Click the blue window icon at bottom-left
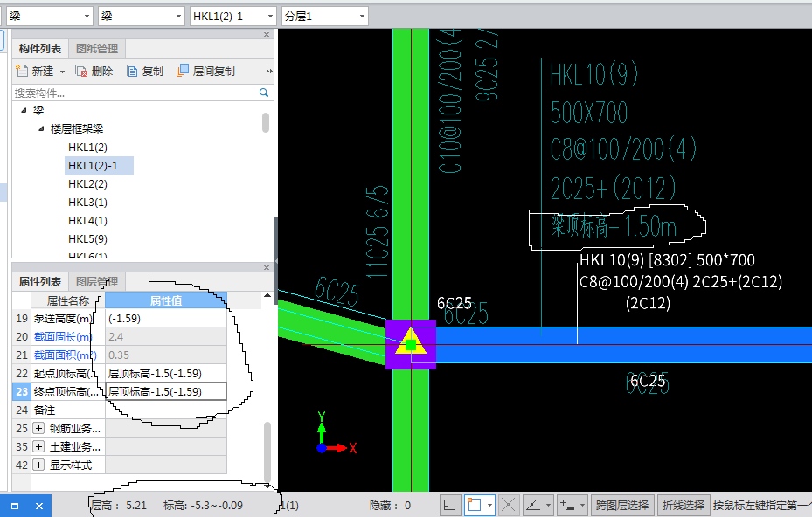The height and width of the screenshot is (517, 812). pos(15,507)
